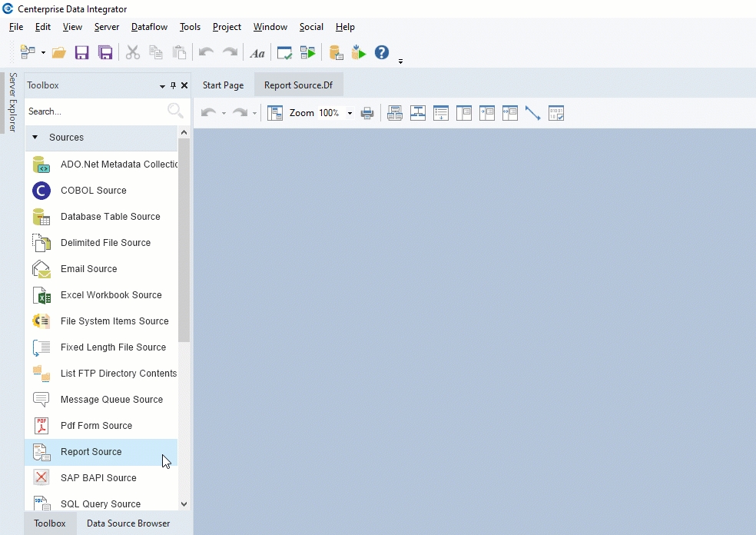Click the Toolbox search field
The image size is (756, 535).
pos(96,111)
